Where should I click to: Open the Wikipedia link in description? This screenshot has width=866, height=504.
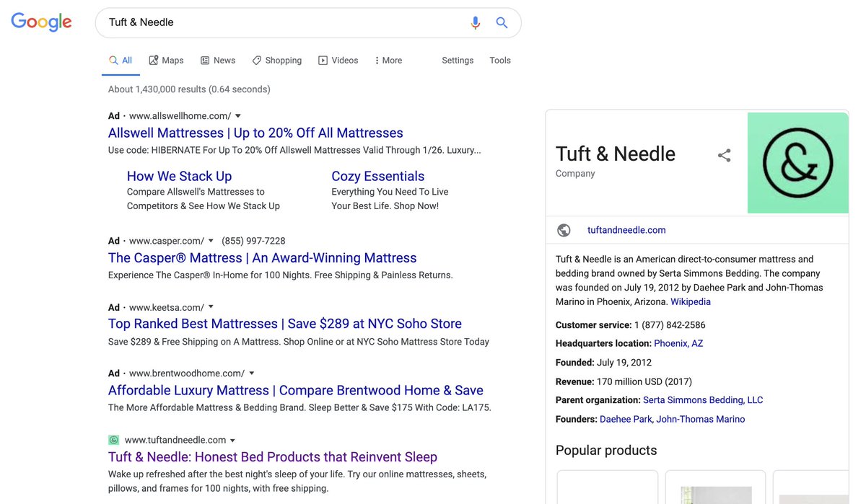point(691,302)
